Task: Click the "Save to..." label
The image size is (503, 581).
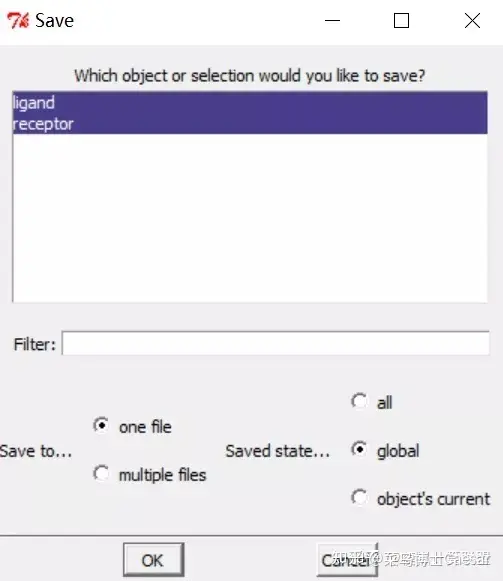Action: 36,451
